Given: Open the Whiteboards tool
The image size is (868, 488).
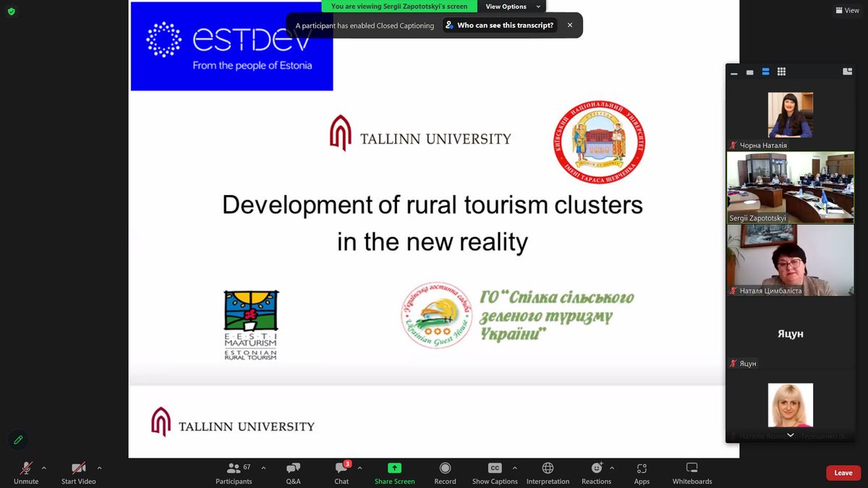Looking at the screenshot, I should pyautogui.click(x=692, y=472).
